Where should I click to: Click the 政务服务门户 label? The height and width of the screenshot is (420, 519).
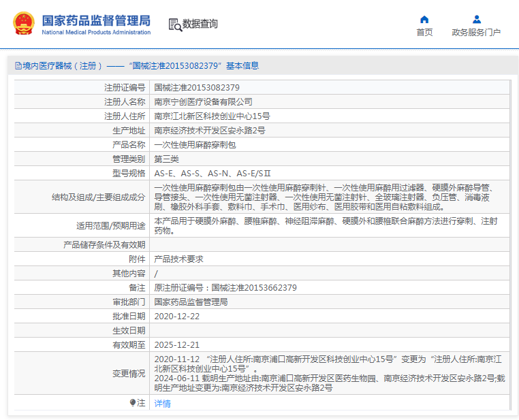point(476,32)
